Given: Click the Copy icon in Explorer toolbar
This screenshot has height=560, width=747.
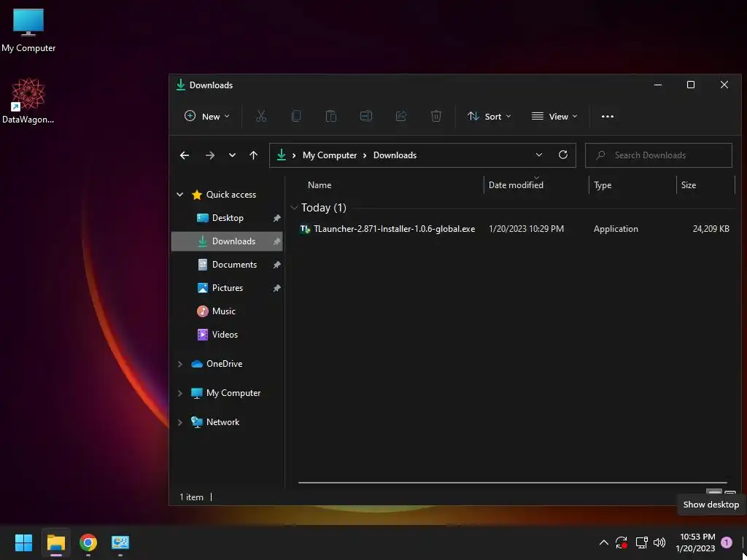Looking at the screenshot, I should tap(296, 116).
